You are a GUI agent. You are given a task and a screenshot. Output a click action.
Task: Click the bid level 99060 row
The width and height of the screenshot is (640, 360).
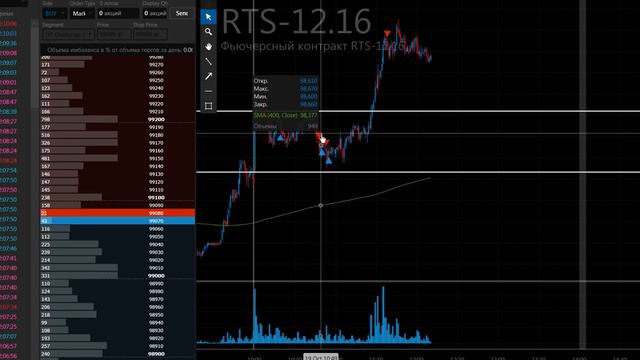118,229
